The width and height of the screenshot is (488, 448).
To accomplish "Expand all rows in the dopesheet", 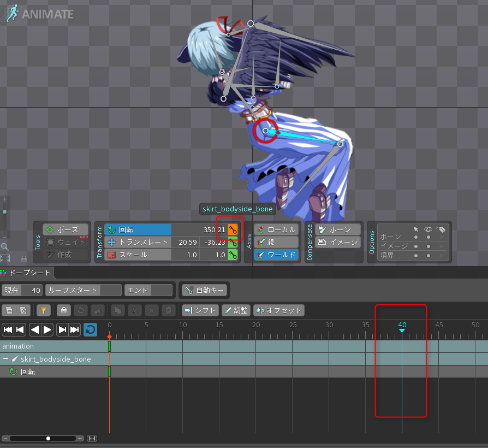I will click(x=23, y=310).
